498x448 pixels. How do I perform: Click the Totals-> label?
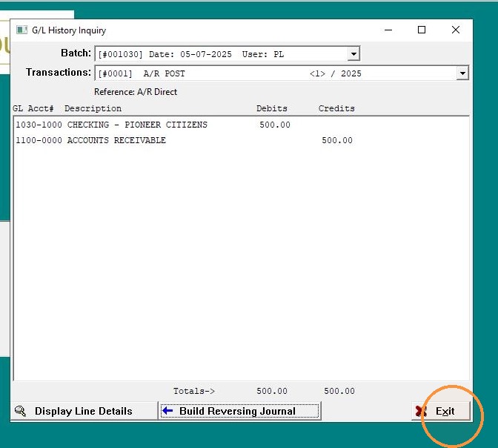[x=194, y=391]
